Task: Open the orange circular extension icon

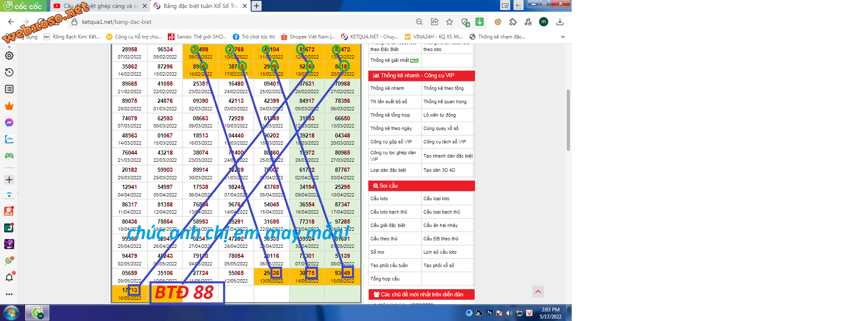Action: click(498, 22)
